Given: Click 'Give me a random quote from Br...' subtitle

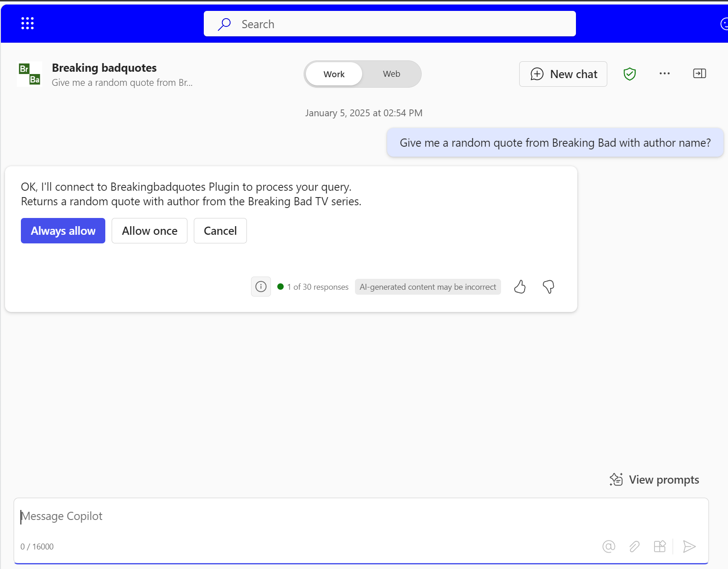Looking at the screenshot, I should (122, 83).
